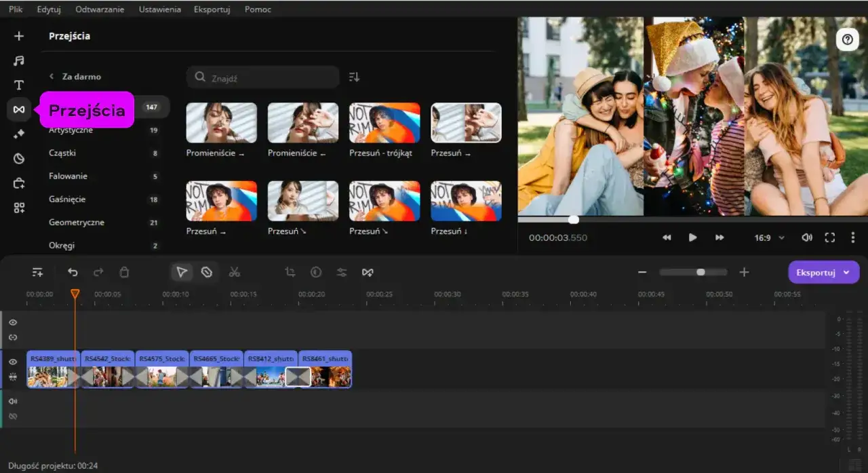Open the Titles text tool in sidebar
Screen dimensions: 868x473
[x=19, y=85]
